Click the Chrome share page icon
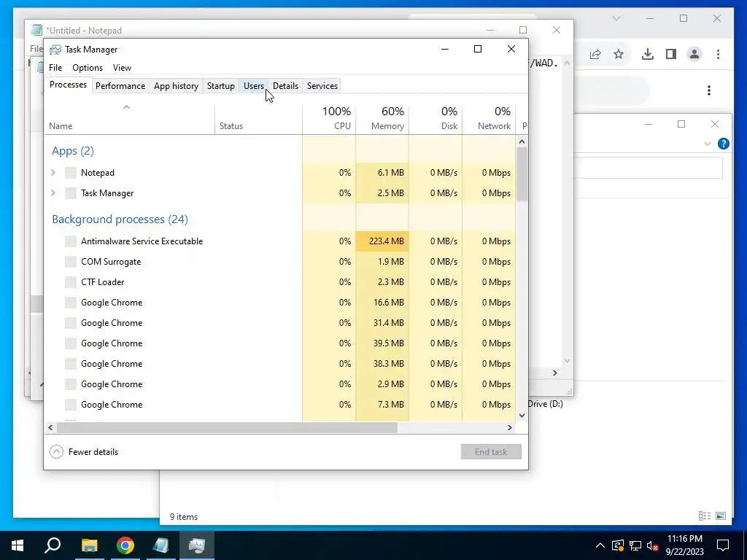 tap(595, 54)
